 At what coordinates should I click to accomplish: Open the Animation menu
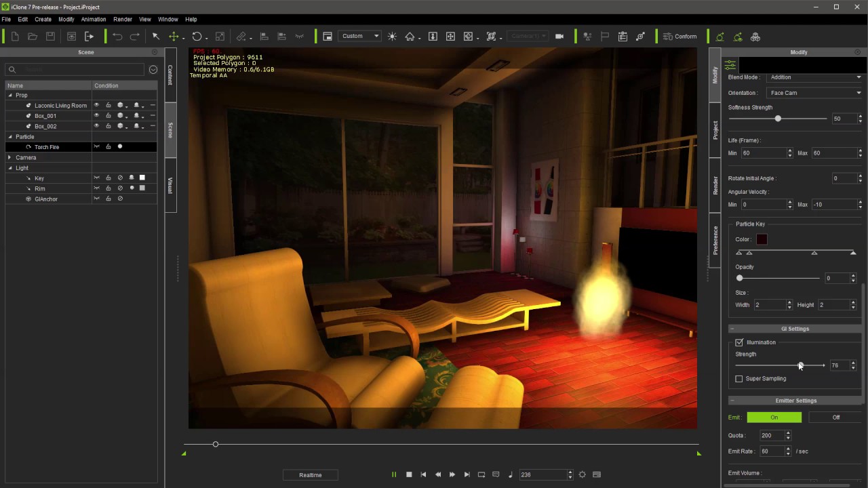click(94, 20)
